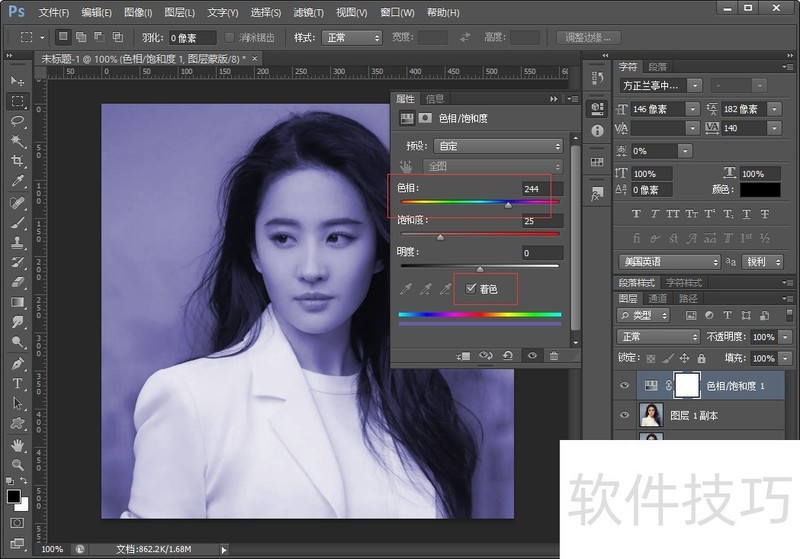Open the layer filter 类型 dropdown

(x=643, y=316)
